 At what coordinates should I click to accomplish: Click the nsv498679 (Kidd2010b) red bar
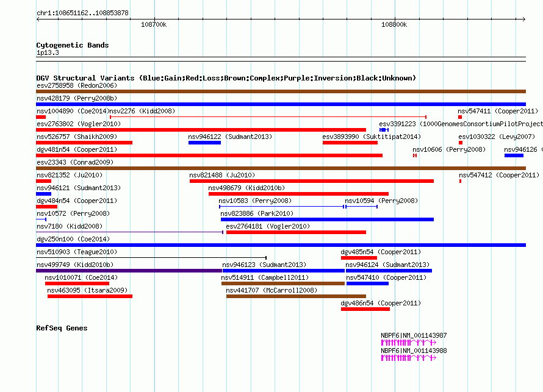tap(298, 194)
